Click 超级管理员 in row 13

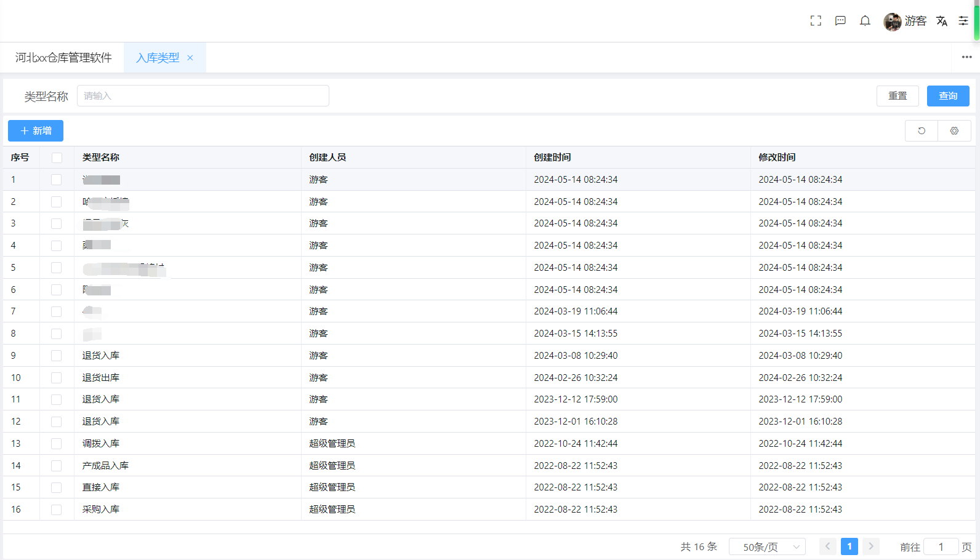pyautogui.click(x=332, y=444)
